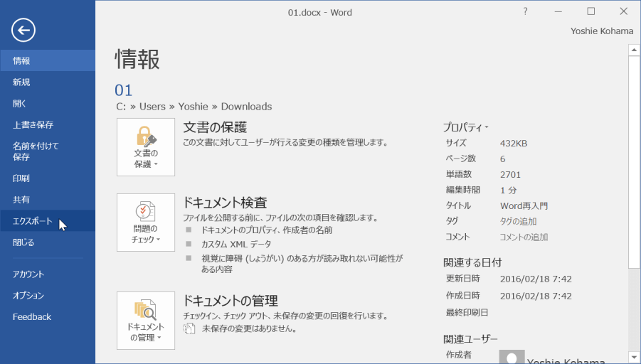Open Feedback in the sidebar
The width and height of the screenshot is (641, 364).
(x=48, y=316)
